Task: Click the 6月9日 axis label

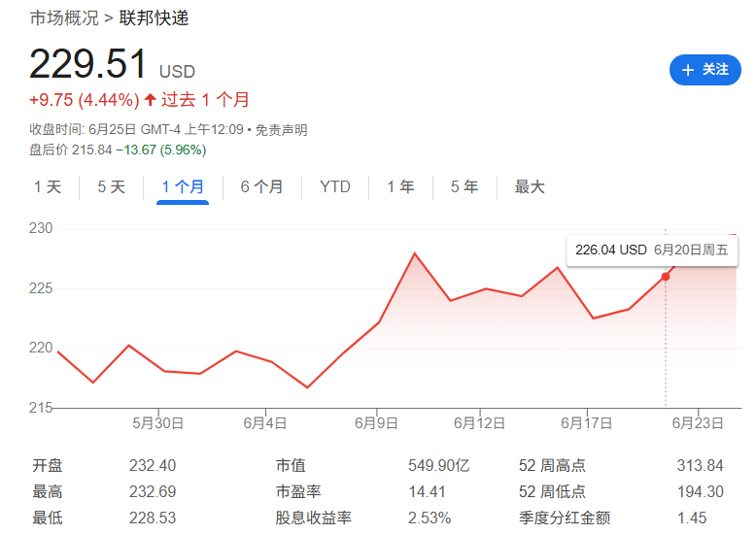Action: pyautogui.click(x=377, y=423)
